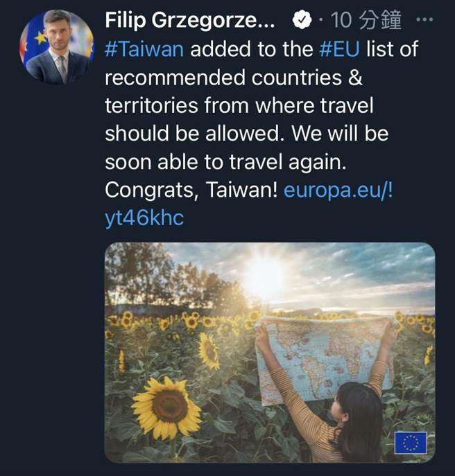Viewport: 455px width, 476px height.
Task: Click the author name Filip Grzegorze...
Action: tap(189, 21)
